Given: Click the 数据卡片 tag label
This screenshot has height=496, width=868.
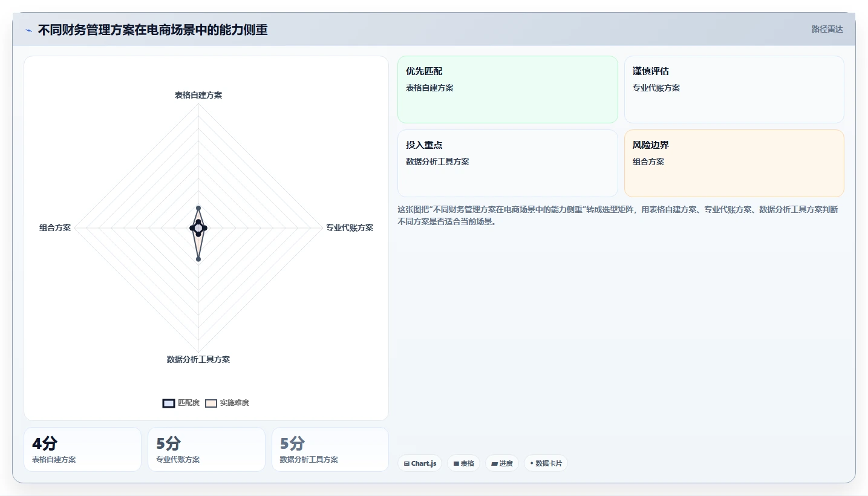Looking at the screenshot, I should [549, 463].
